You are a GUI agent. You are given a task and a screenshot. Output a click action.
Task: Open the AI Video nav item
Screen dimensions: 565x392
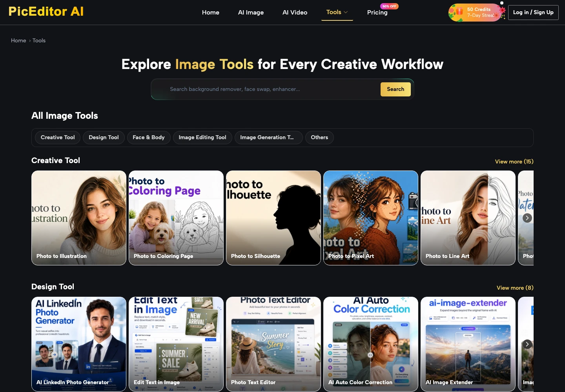(x=295, y=13)
